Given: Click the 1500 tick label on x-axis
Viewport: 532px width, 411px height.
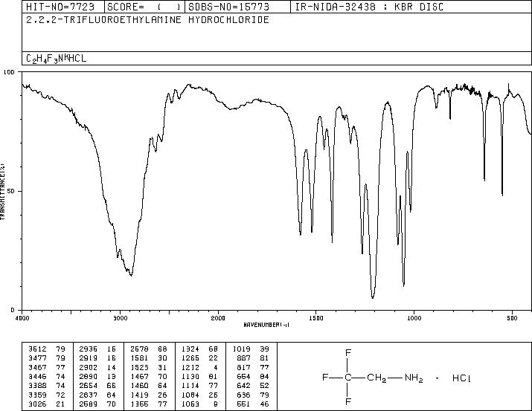Looking at the screenshot, I should (316, 318).
